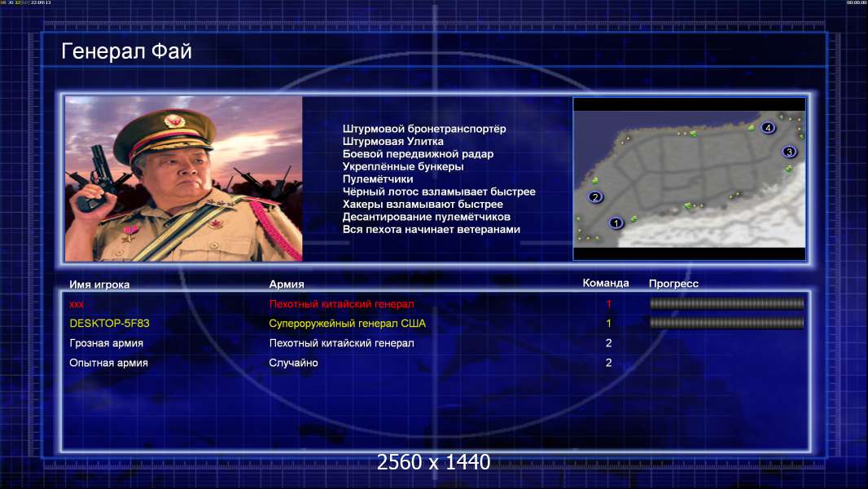Image resolution: width=868 pixels, height=489 pixels.
Task: Click 'Штурмовой бронетранспортёр' ability line
Action: (x=424, y=129)
